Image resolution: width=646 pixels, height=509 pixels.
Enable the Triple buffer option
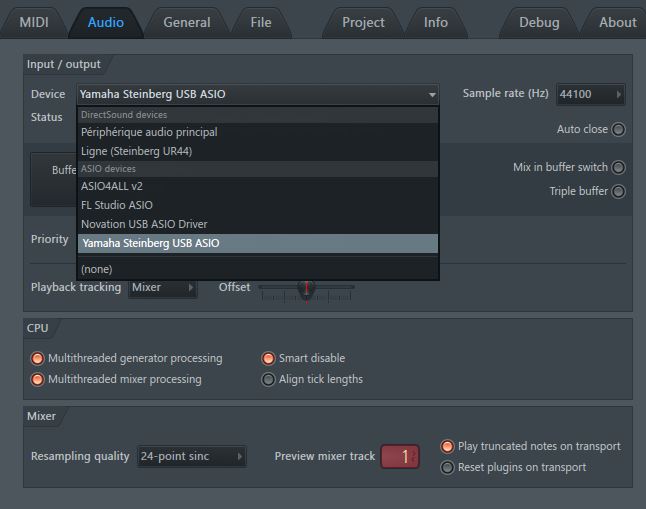(x=618, y=192)
